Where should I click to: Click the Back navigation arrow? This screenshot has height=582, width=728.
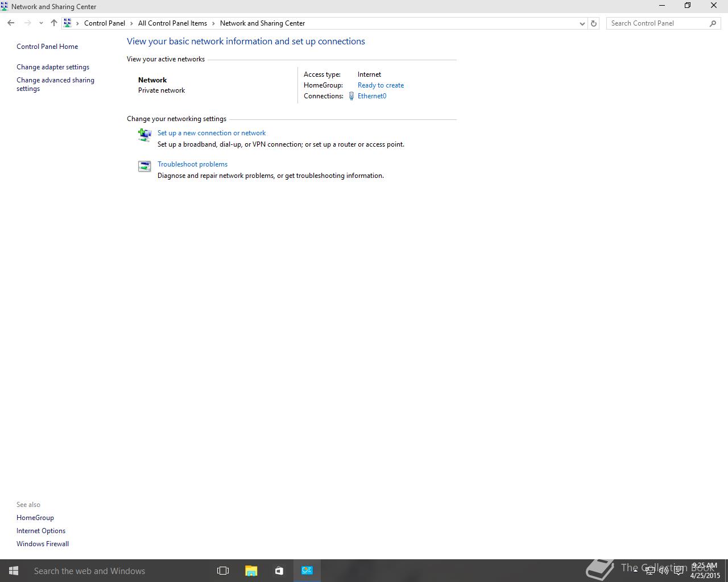(11, 23)
